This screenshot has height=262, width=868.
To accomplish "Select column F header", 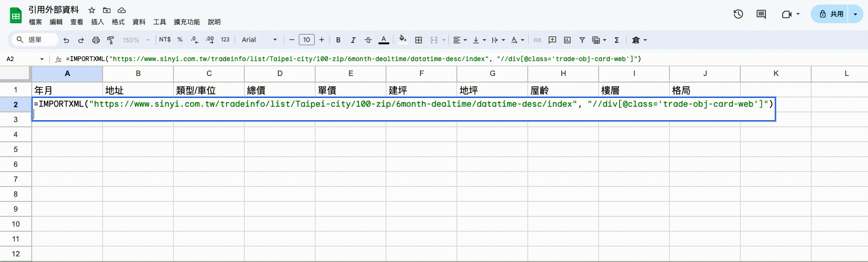I will pos(421,74).
